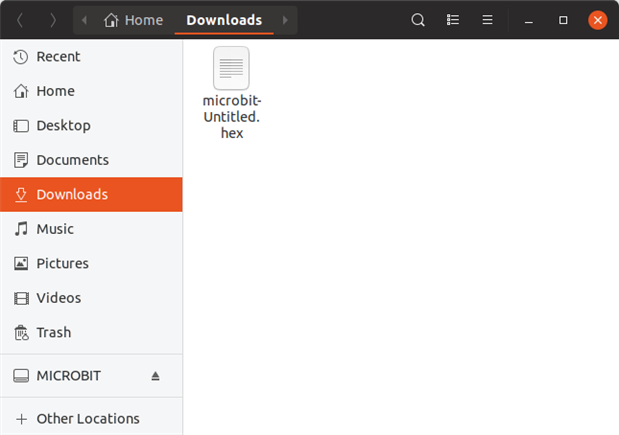Open the hamburger main menu
Image resolution: width=619 pixels, height=435 pixels.
click(x=487, y=20)
